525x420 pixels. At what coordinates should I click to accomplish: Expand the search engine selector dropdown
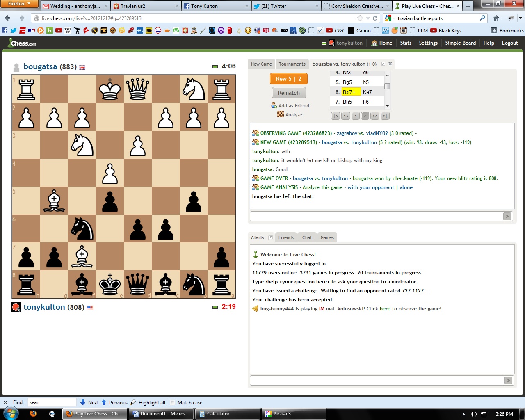point(390,18)
